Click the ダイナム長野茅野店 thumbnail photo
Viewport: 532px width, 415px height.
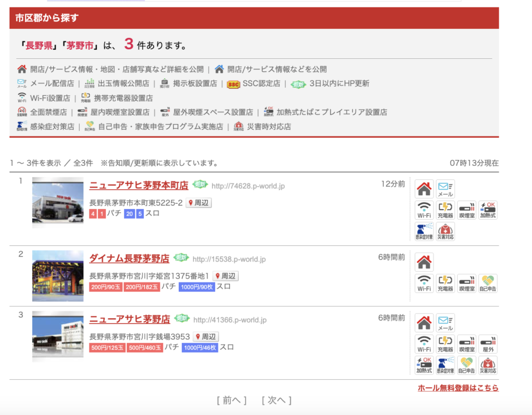[58, 275]
